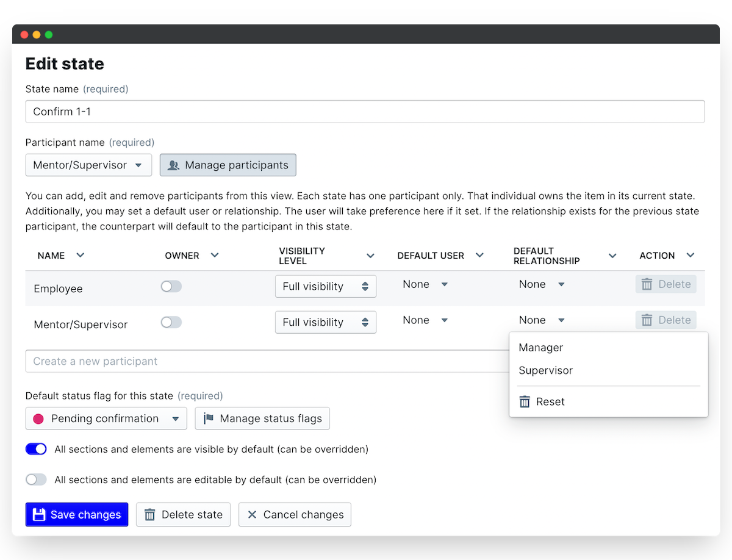Click the X icon on Cancel changes

pyautogui.click(x=252, y=515)
